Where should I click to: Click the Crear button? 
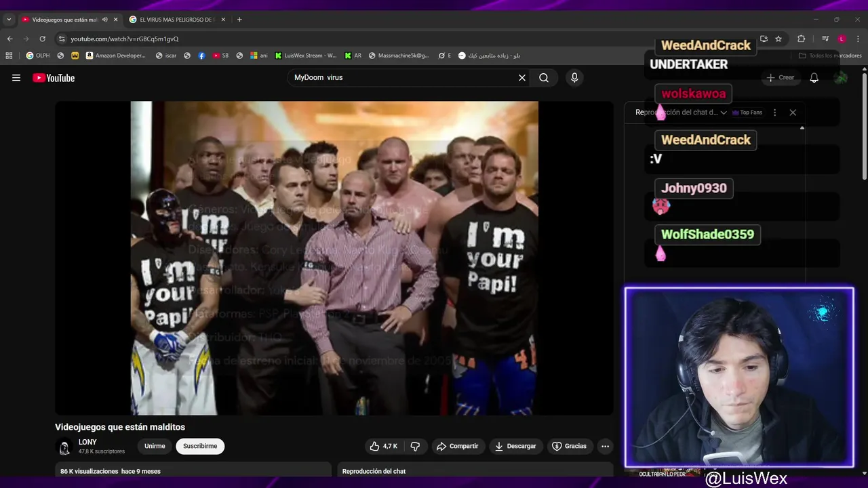click(x=781, y=78)
